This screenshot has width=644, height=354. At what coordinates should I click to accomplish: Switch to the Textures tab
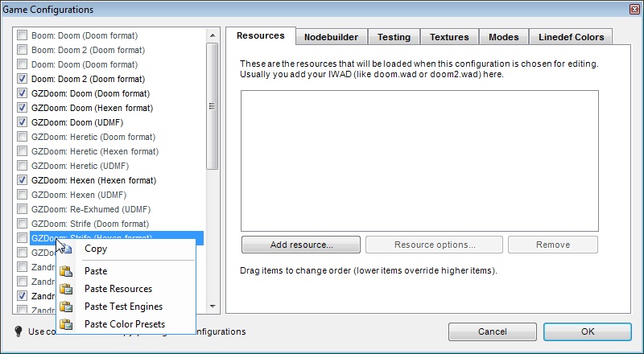point(449,37)
